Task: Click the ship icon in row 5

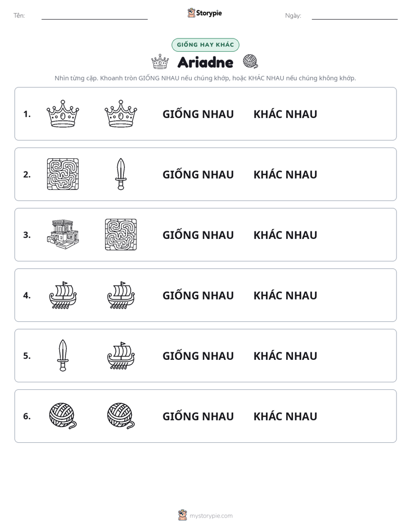Action: [x=121, y=355]
